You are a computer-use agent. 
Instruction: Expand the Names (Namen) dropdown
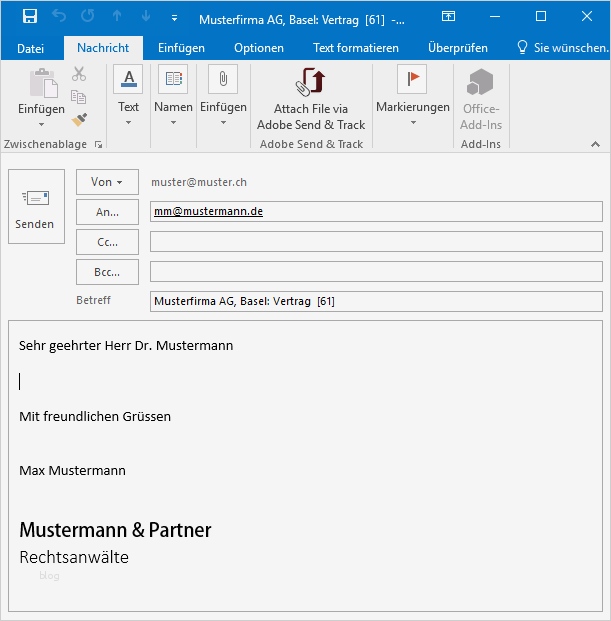click(173, 99)
